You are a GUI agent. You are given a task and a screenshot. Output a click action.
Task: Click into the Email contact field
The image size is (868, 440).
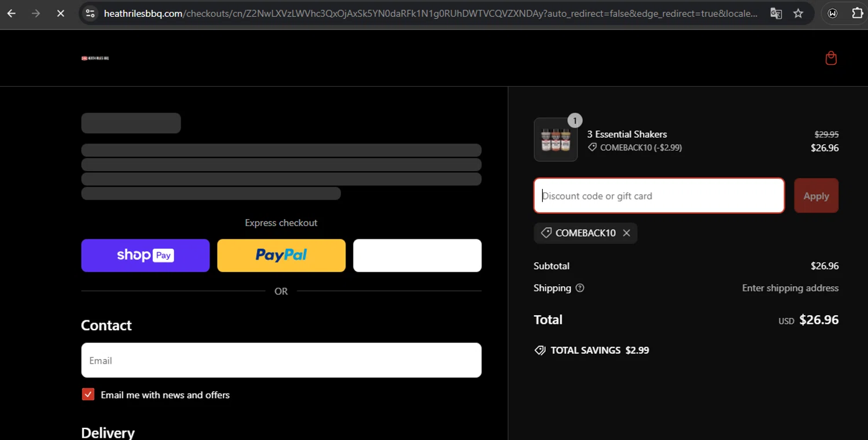point(281,360)
